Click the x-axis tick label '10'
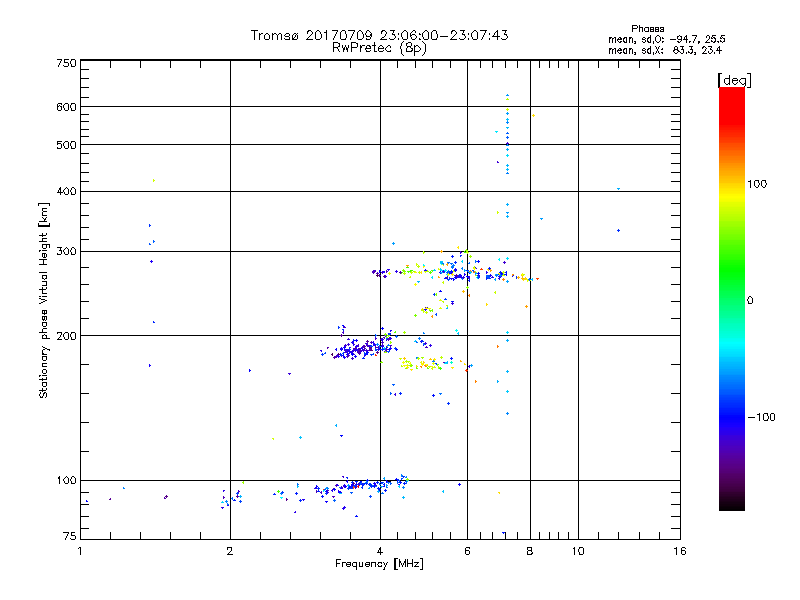 (x=578, y=551)
